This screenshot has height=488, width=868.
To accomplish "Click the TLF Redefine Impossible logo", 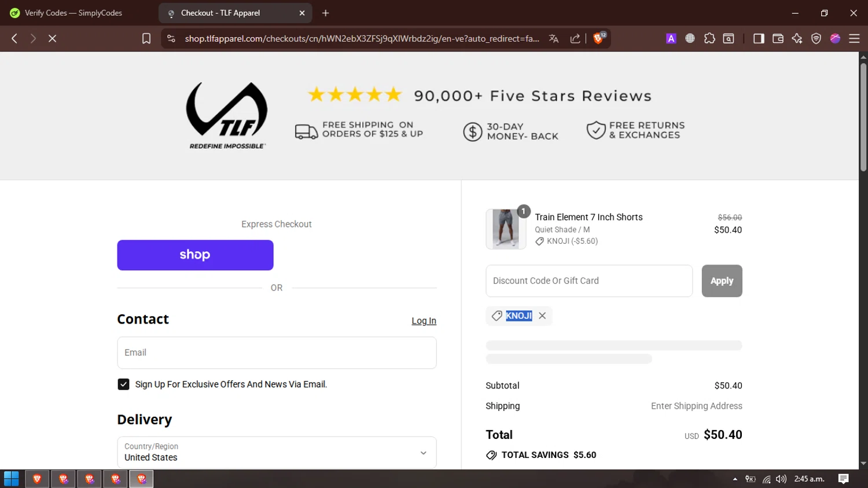I will 227,115.
